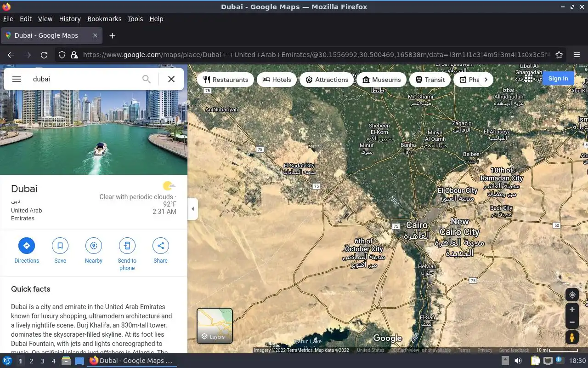
Task: Filter map by Hotels
Action: click(x=277, y=80)
